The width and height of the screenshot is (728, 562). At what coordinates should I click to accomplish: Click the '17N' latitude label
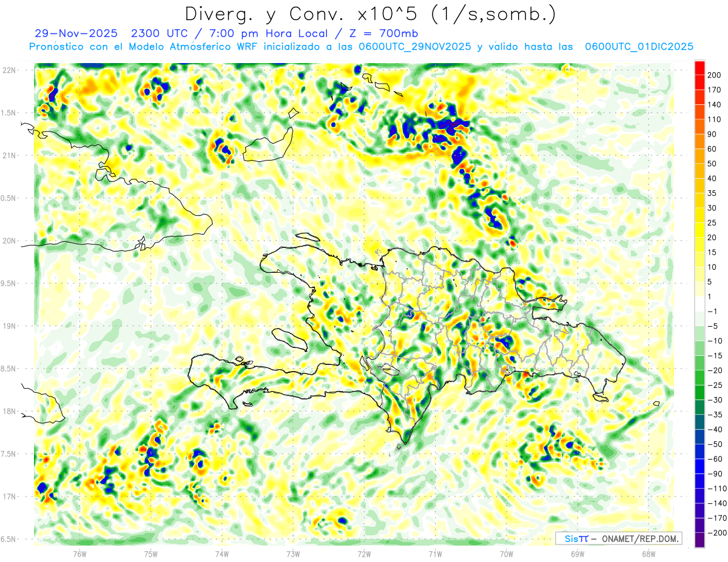[9, 497]
